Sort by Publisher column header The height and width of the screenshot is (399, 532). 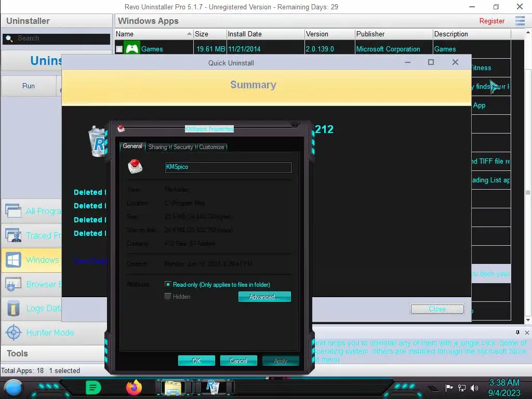[x=394, y=34]
